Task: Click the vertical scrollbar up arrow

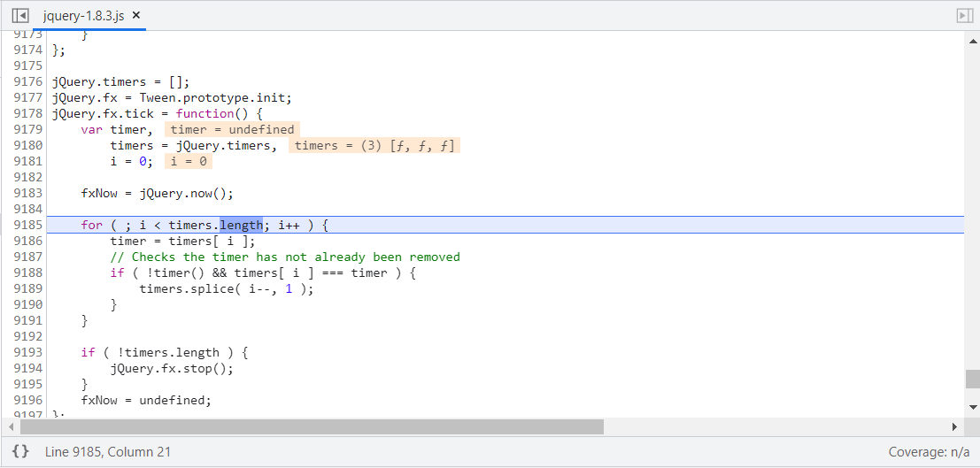Action: point(973,42)
